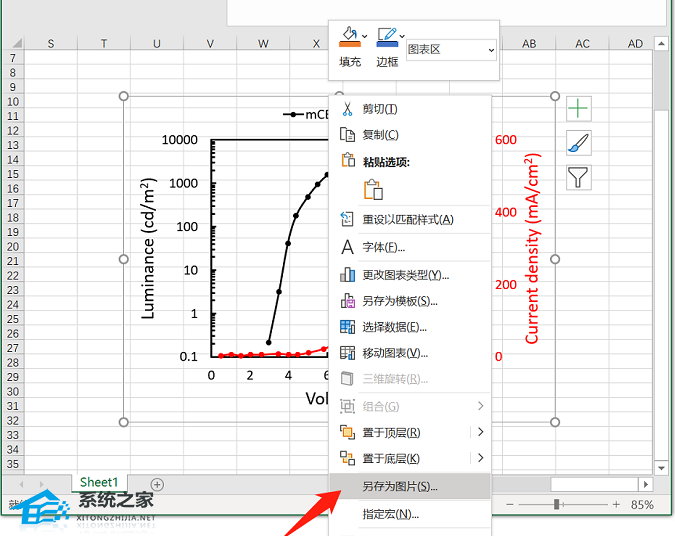Expand the Bring to Front submenu arrow
Screen dimensions: 675x536
click(x=480, y=431)
